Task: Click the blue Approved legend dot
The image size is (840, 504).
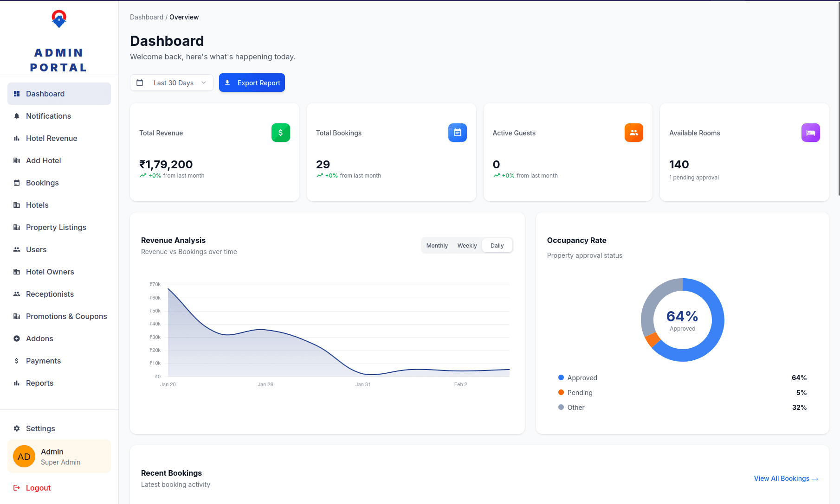Action: 561,377
